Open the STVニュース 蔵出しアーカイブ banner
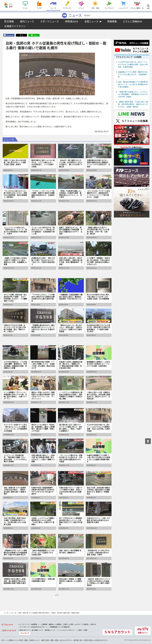The image size is (152, 644). (x=132, y=177)
